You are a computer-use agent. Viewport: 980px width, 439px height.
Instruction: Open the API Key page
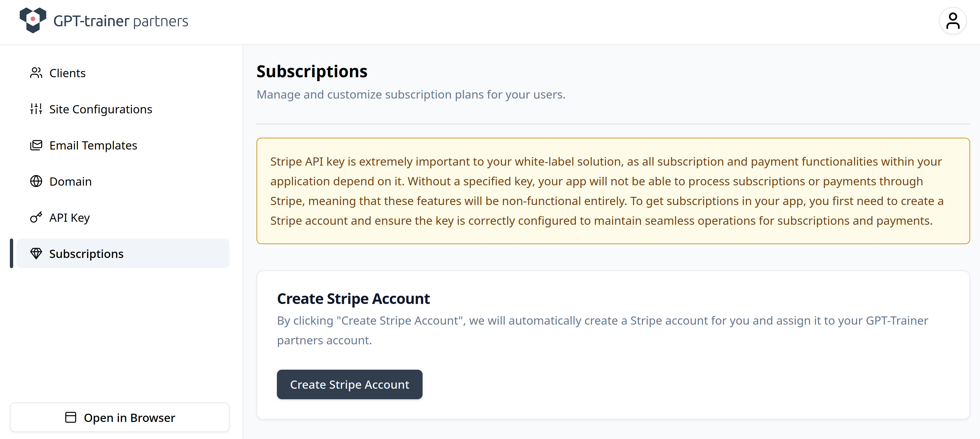click(x=69, y=218)
